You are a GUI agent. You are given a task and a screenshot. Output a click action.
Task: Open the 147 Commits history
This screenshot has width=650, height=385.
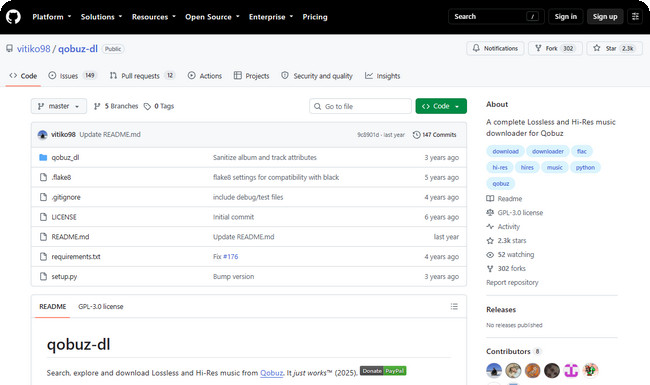click(434, 135)
